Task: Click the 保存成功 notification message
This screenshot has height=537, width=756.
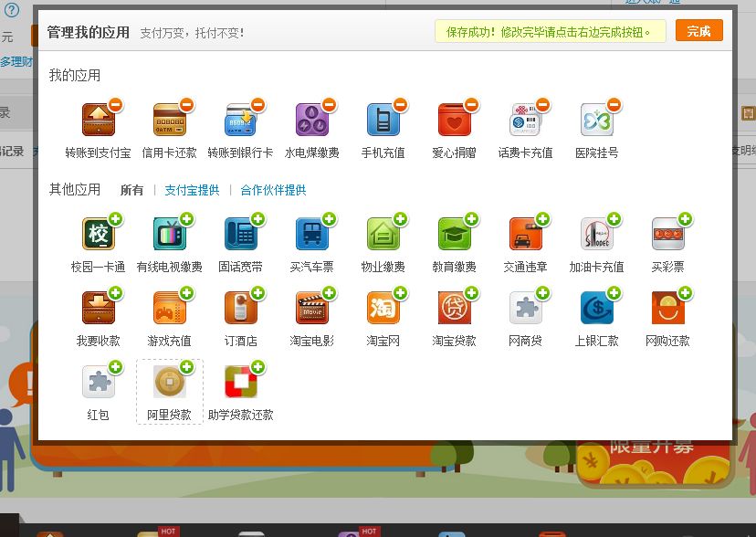Action: click(551, 32)
